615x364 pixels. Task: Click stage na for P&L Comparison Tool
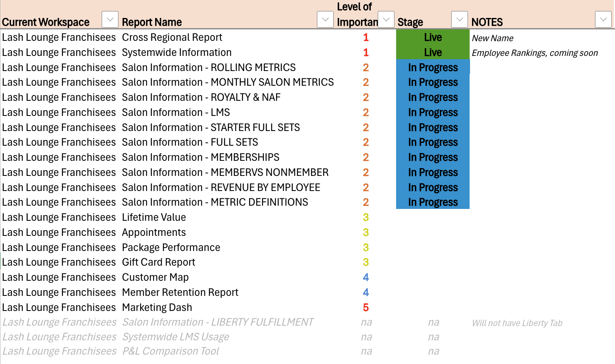coord(434,351)
